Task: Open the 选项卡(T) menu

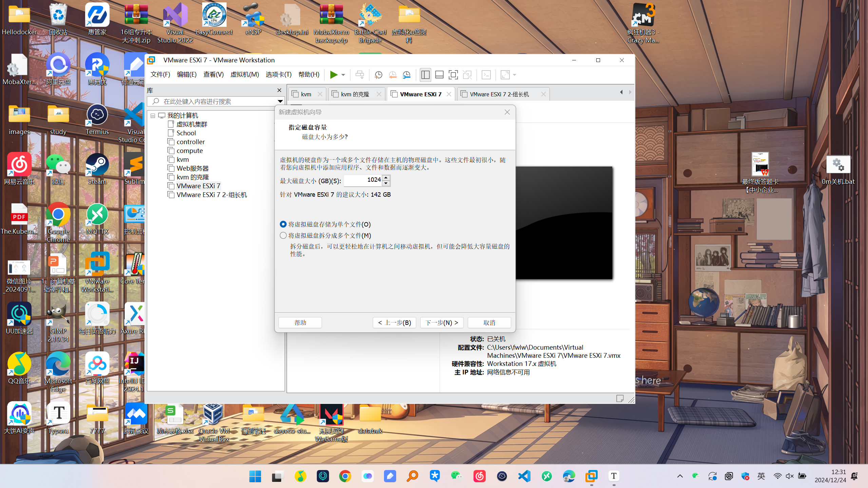Action: 278,74
